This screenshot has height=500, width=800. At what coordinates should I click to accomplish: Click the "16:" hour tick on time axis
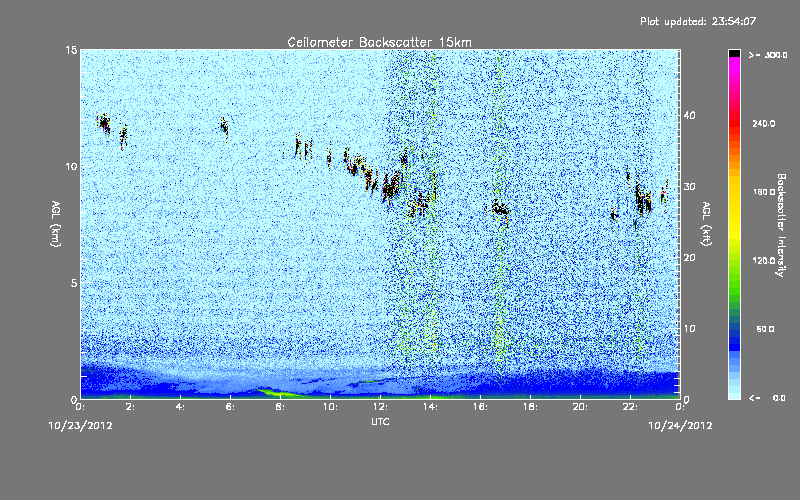[480, 407]
